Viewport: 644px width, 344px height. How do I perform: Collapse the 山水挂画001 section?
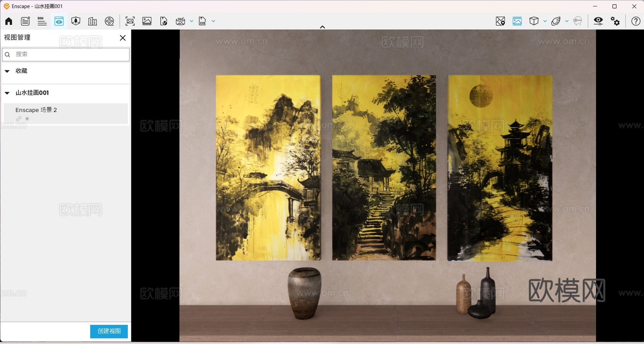[7, 93]
